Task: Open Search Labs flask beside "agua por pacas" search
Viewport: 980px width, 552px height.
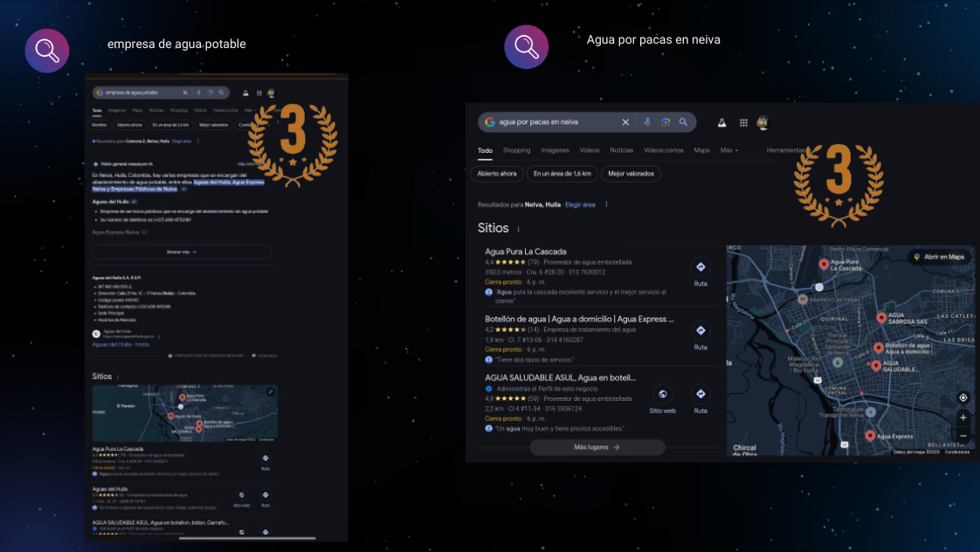Action: click(721, 122)
